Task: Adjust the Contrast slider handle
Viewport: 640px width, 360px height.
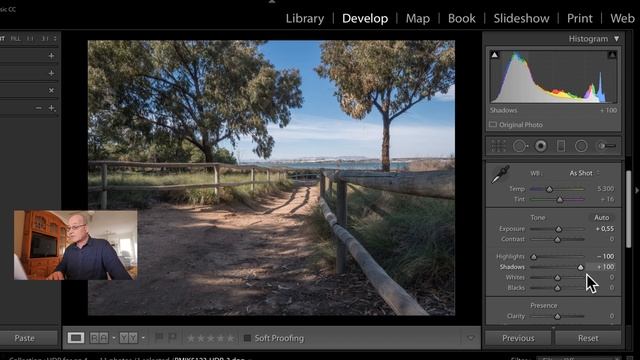Action: [x=558, y=239]
